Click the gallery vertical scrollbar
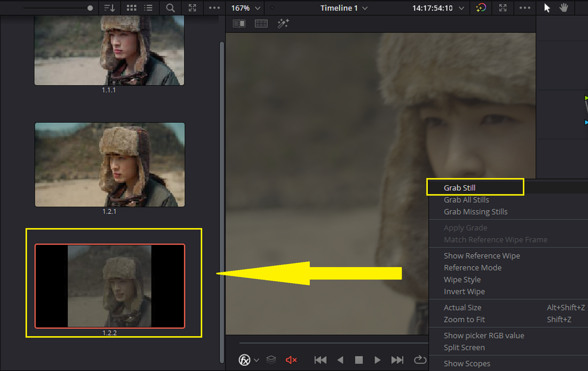The height and width of the screenshot is (371, 588). (x=221, y=202)
